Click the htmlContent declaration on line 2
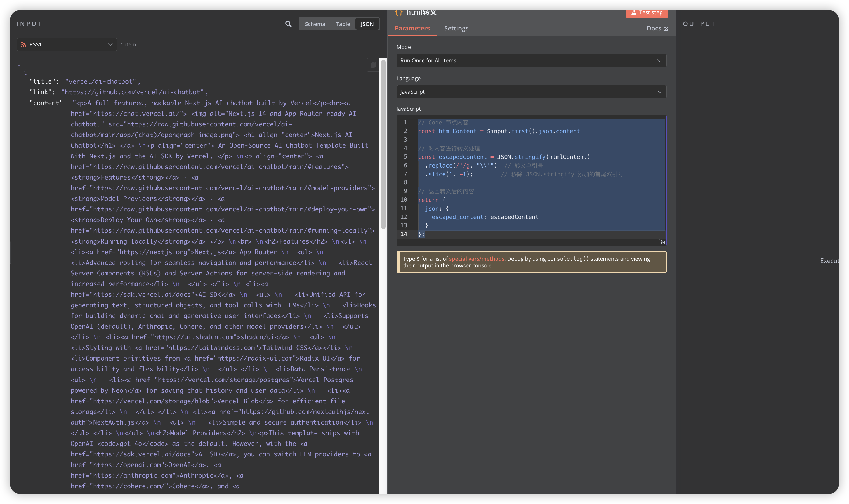 click(x=499, y=131)
